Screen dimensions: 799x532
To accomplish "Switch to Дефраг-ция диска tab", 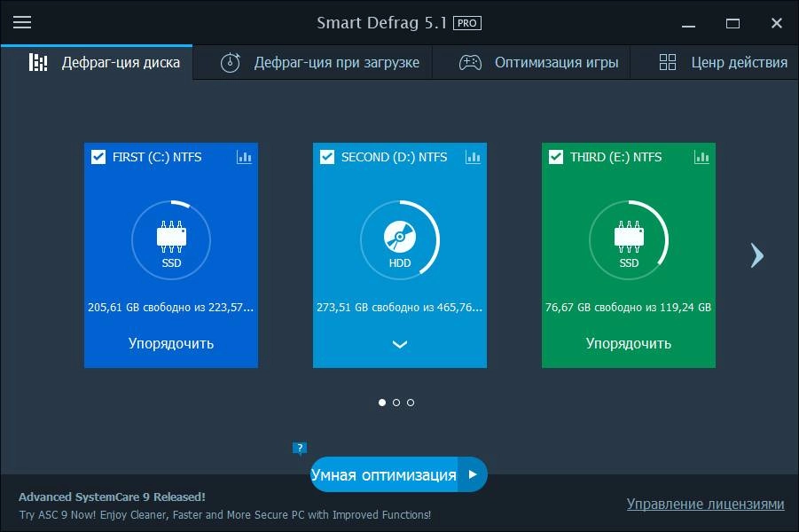I will tap(97, 62).
